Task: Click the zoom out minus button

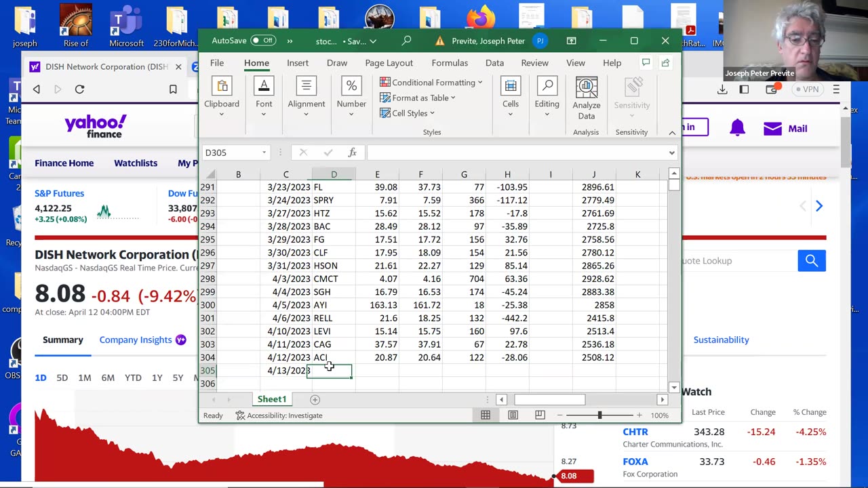Action: (561, 415)
